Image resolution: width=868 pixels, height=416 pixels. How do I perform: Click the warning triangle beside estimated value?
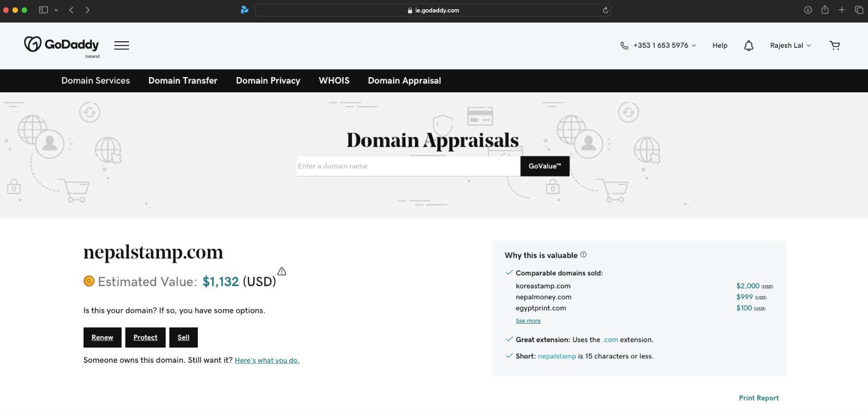pyautogui.click(x=282, y=272)
